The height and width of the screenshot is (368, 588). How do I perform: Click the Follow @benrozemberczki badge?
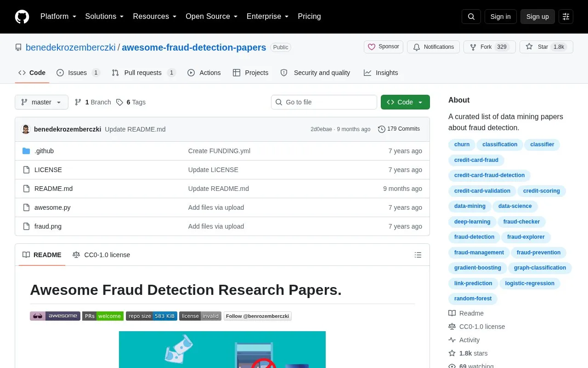coord(258,316)
